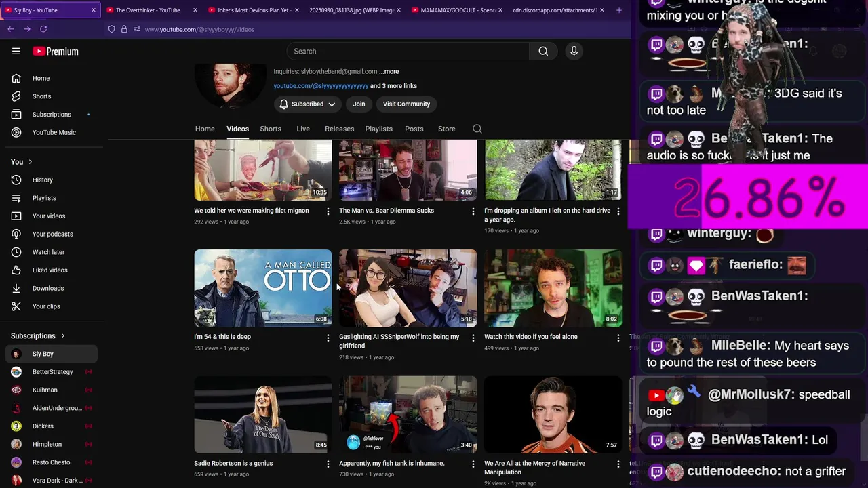
Task: Click the Join button
Action: [359, 104]
